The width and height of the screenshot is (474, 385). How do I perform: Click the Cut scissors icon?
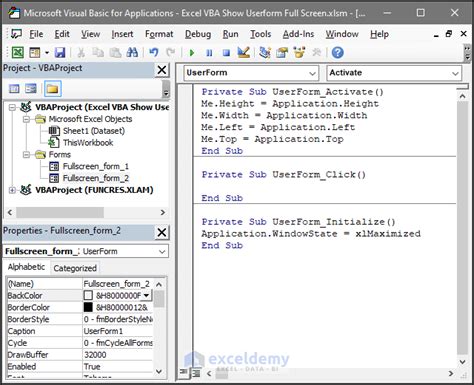81,52
